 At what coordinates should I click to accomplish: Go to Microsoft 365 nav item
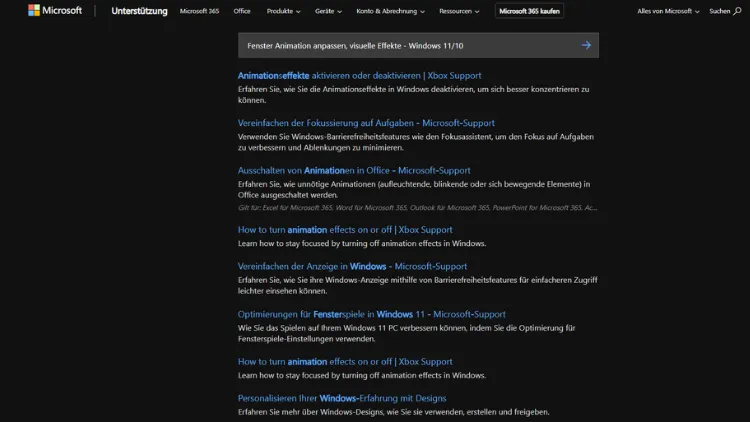click(x=199, y=11)
